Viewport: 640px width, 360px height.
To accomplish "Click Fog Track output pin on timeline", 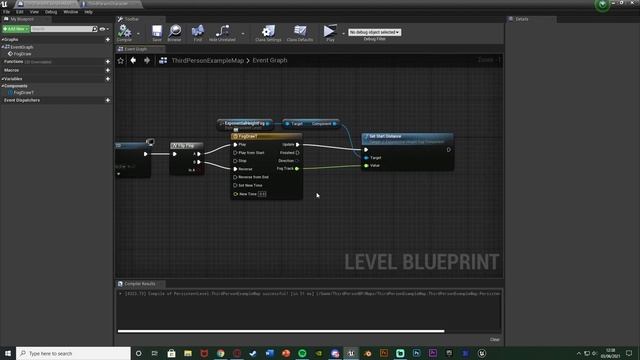I will click(297, 169).
